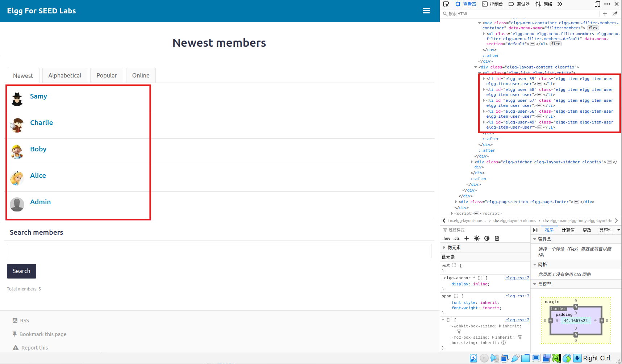Expand the elgg-sidebar div node

coord(472,162)
